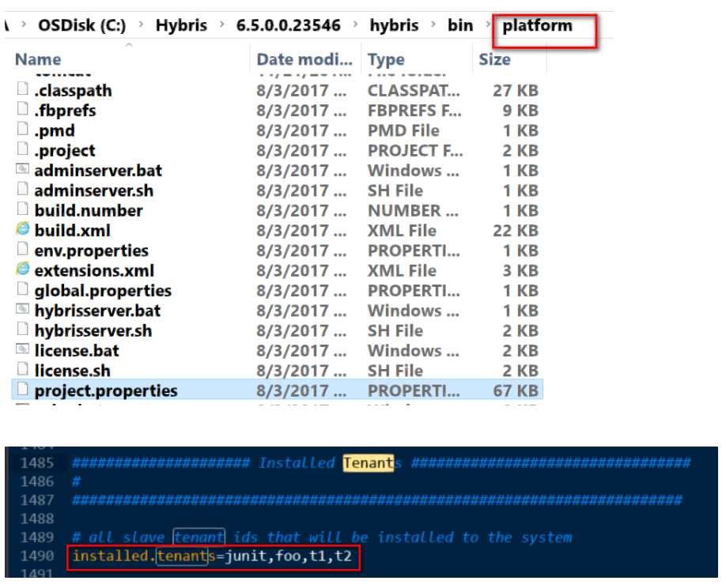Select the license.bat file name

click(77, 351)
